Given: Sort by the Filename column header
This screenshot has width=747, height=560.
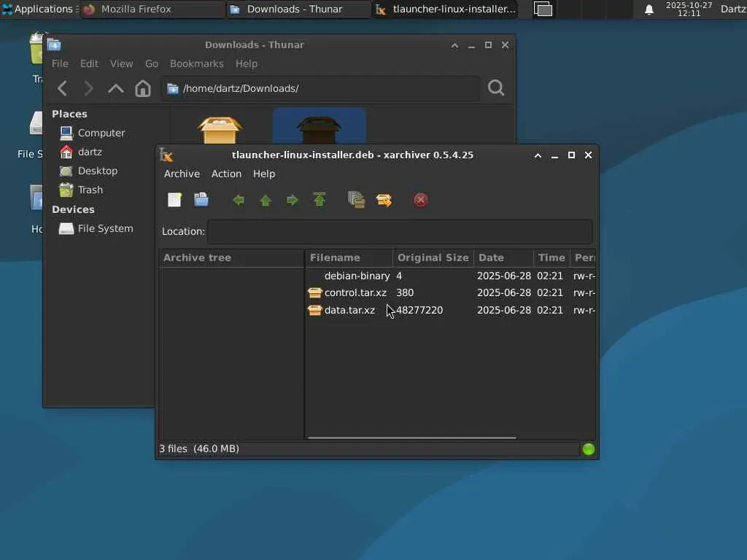Looking at the screenshot, I should pyautogui.click(x=349, y=257).
